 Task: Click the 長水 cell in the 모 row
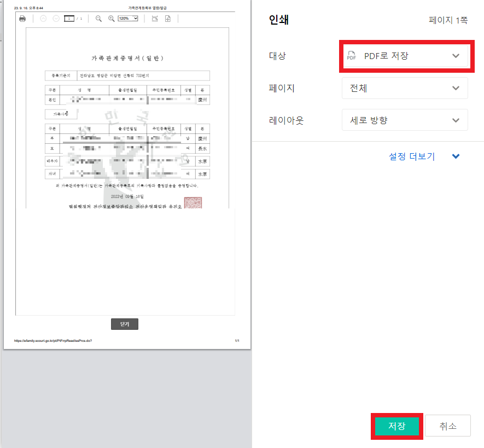pos(202,148)
